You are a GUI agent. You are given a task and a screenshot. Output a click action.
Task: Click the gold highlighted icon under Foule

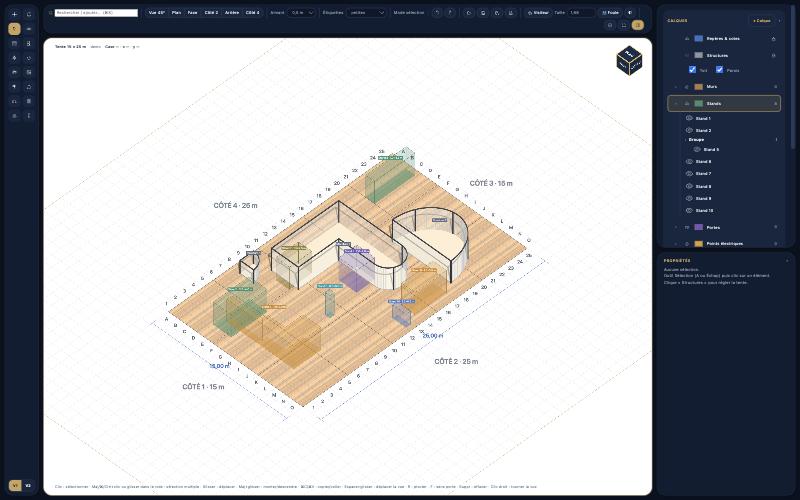click(637, 25)
